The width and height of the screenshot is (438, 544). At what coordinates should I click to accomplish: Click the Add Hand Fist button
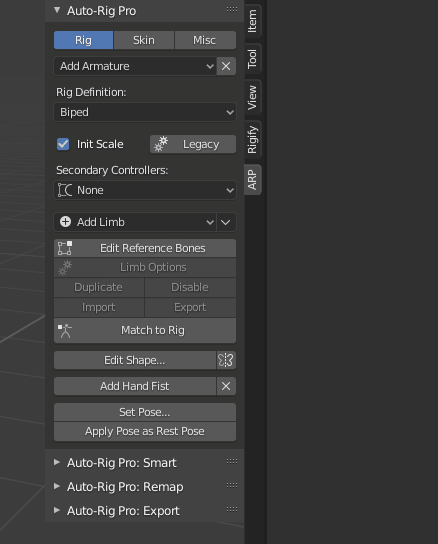pos(135,386)
